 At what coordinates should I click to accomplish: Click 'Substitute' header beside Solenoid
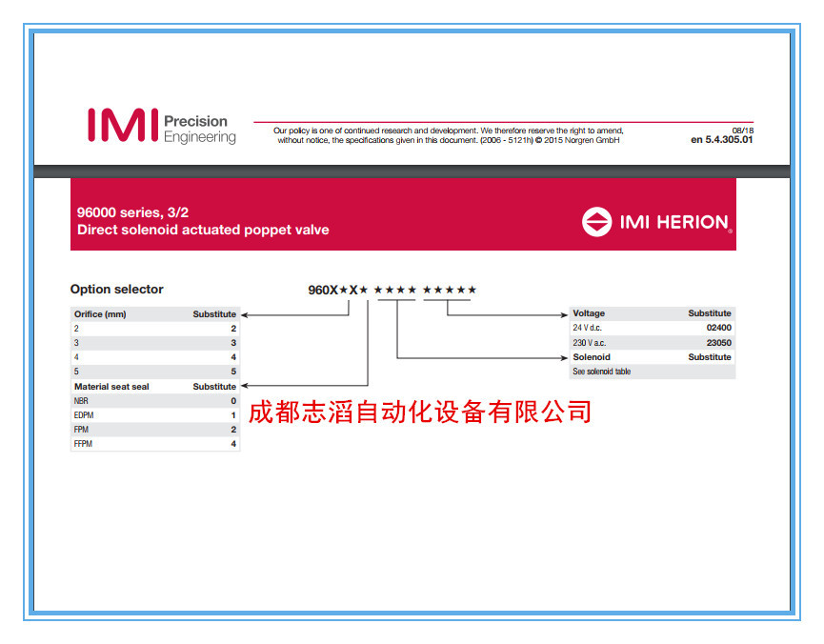coord(710,357)
